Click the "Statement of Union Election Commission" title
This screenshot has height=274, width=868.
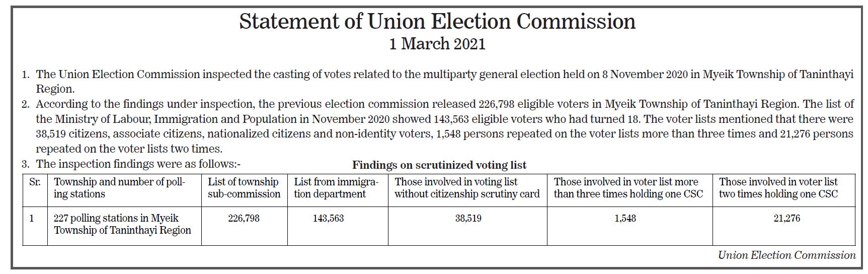point(437,22)
